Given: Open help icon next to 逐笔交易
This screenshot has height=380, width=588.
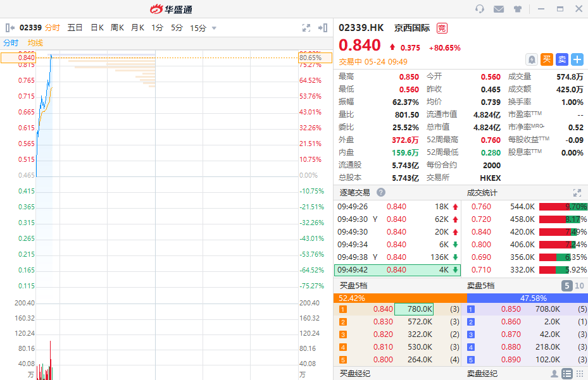Looking at the screenshot, I should tap(381, 193).
